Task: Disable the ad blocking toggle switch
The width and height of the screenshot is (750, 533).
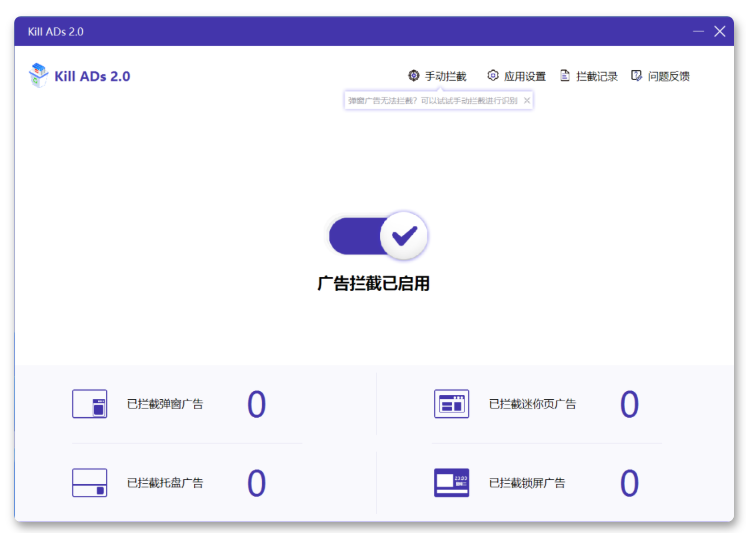Action: point(378,236)
